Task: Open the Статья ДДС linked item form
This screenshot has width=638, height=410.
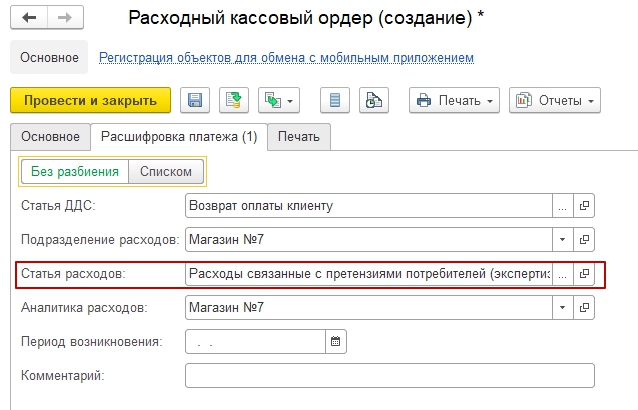Action: (585, 205)
